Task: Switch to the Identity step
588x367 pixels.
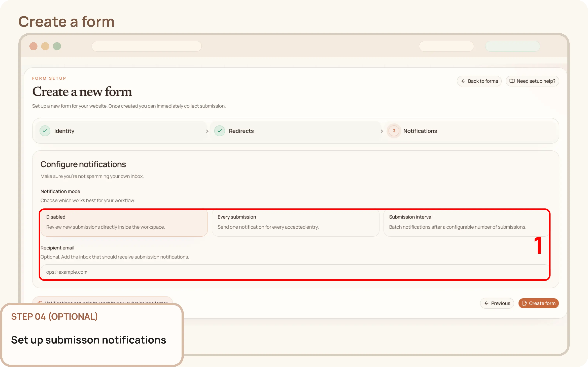Action: [64, 131]
